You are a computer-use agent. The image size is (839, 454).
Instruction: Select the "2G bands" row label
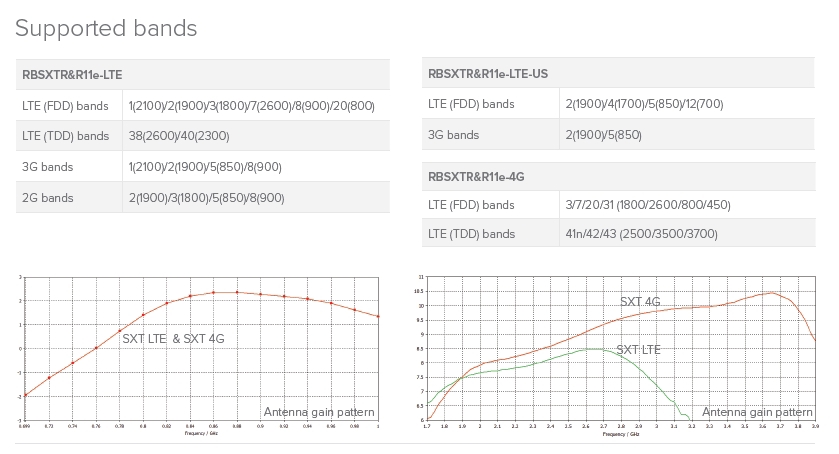[x=47, y=198]
